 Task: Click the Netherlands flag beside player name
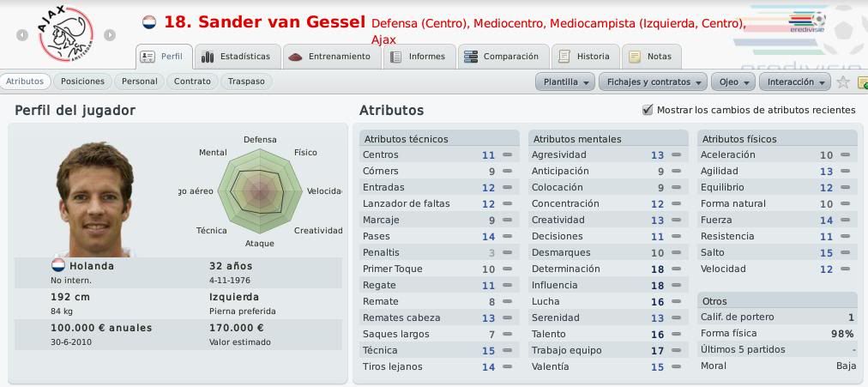[149, 22]
